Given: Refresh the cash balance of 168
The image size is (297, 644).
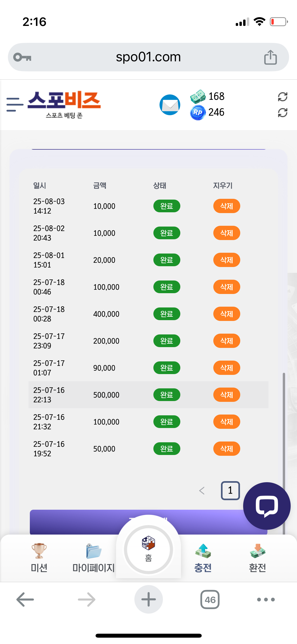Looking at the screenshot, I should coord(282,97).
